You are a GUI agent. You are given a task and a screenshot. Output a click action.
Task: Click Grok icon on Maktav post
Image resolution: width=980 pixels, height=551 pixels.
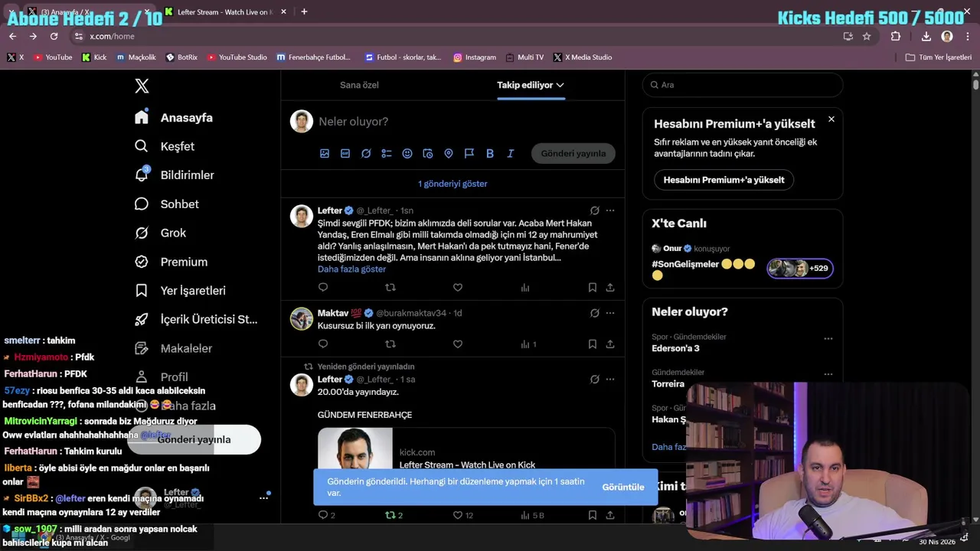click(594, 313)
